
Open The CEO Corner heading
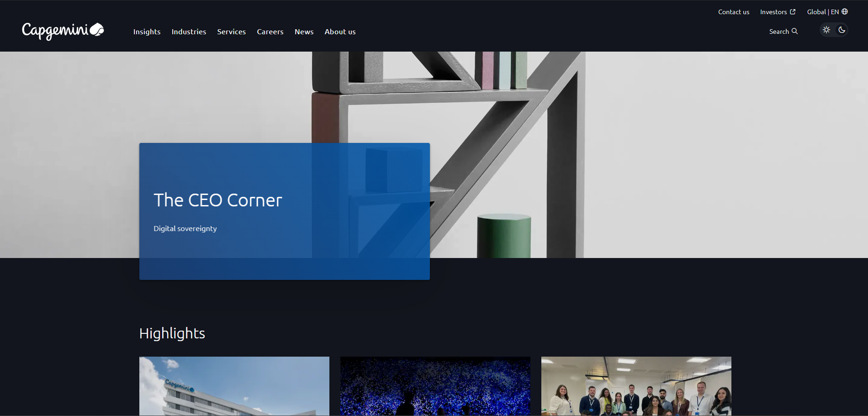click(x=218, y=200)
